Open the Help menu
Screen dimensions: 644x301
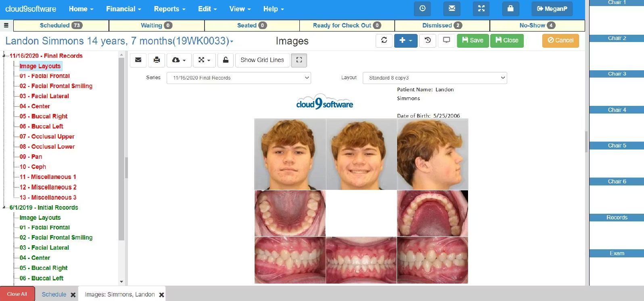click(x=274, y=9)
